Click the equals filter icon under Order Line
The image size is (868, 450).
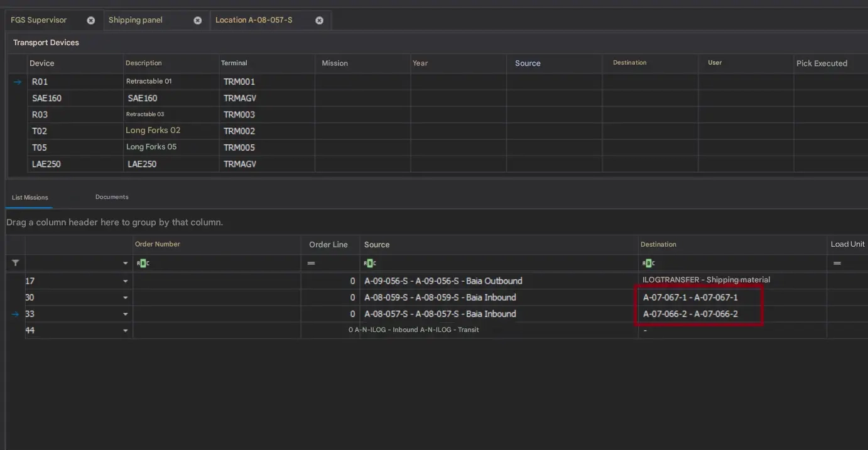point(310,263)
